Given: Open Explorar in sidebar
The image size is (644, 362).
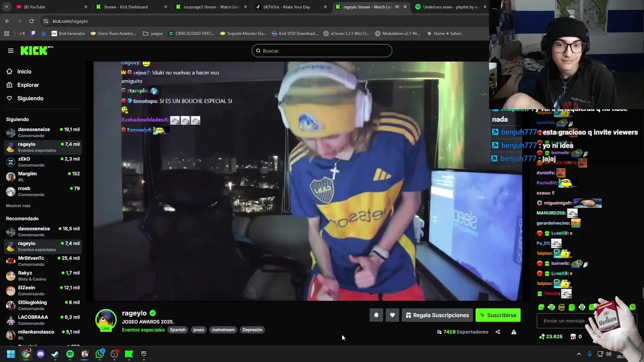Looking at the screenshot, I should [x=28, y=85].
